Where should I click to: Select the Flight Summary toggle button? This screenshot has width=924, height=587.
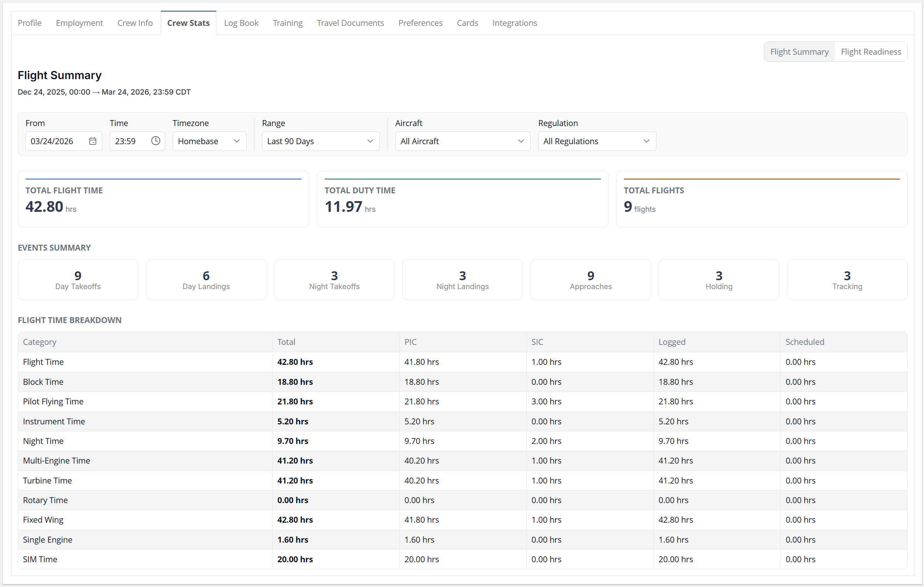[x=799, y=52]
